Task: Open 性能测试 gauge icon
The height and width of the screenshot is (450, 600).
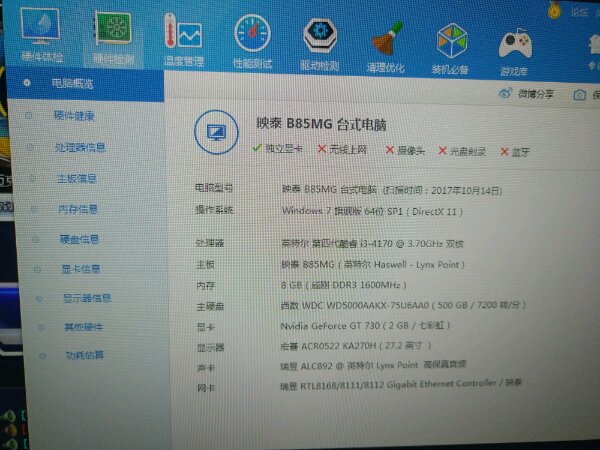Action: coord(252,33)
